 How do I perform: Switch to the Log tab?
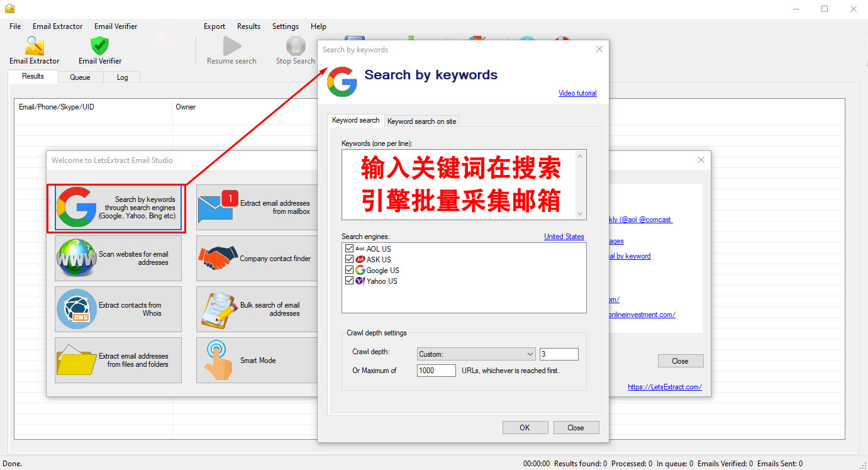point(122,77)
